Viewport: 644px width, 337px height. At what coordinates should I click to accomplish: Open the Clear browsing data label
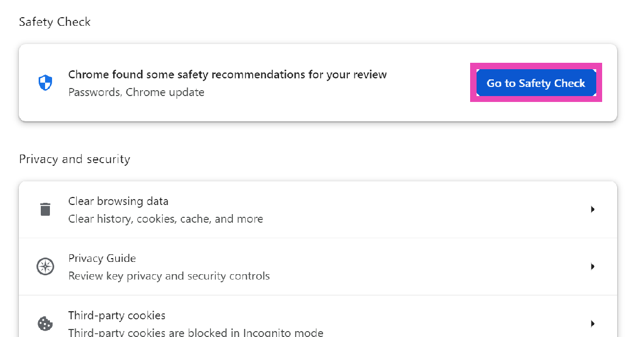(x=118, y=201)
